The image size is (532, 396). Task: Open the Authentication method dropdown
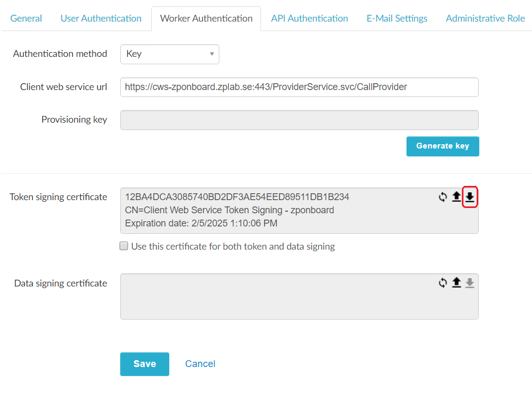[169, 54]
